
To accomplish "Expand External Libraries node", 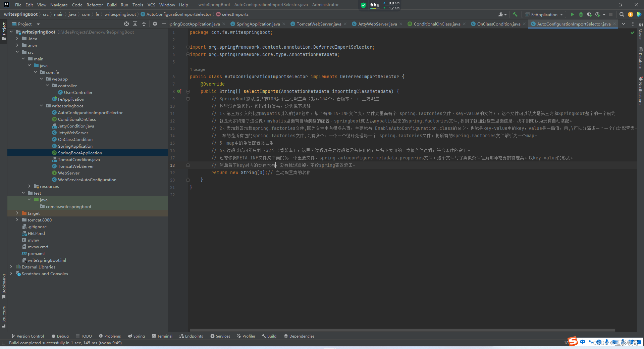I will click(x=11, y=267).
